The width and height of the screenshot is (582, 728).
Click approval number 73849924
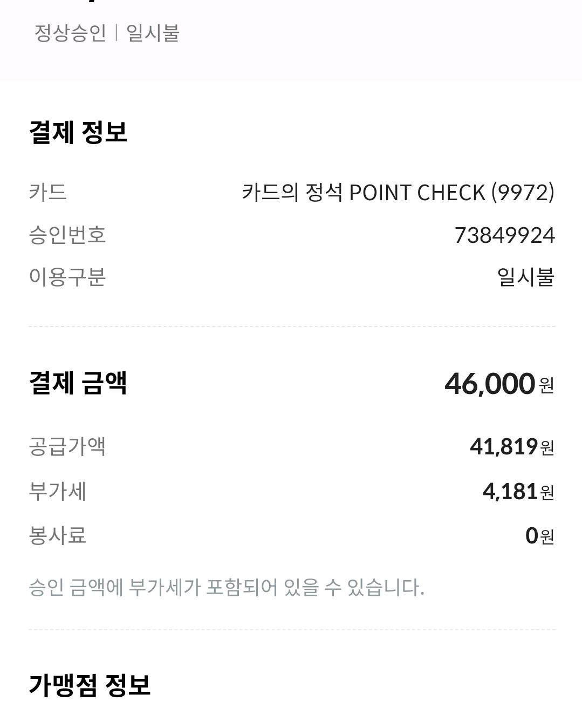click(x=504, y=235)
